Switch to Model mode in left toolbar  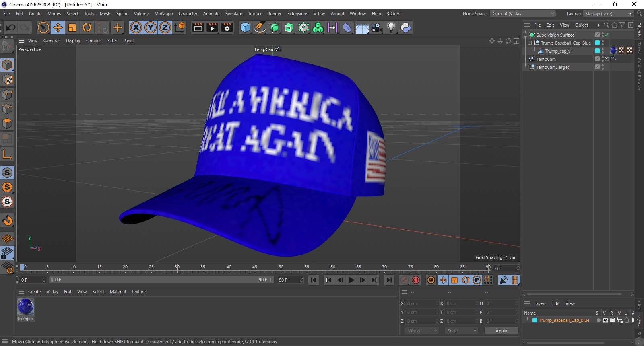7,65
